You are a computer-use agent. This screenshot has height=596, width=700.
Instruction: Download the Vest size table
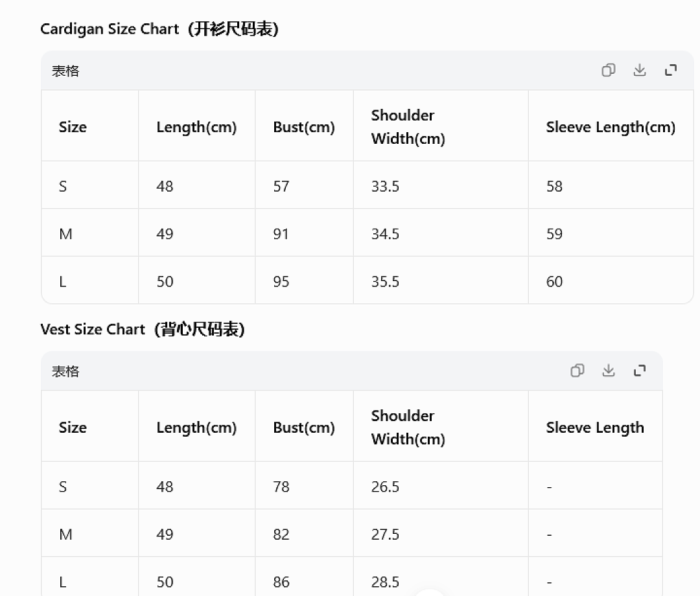pos(608,371)
